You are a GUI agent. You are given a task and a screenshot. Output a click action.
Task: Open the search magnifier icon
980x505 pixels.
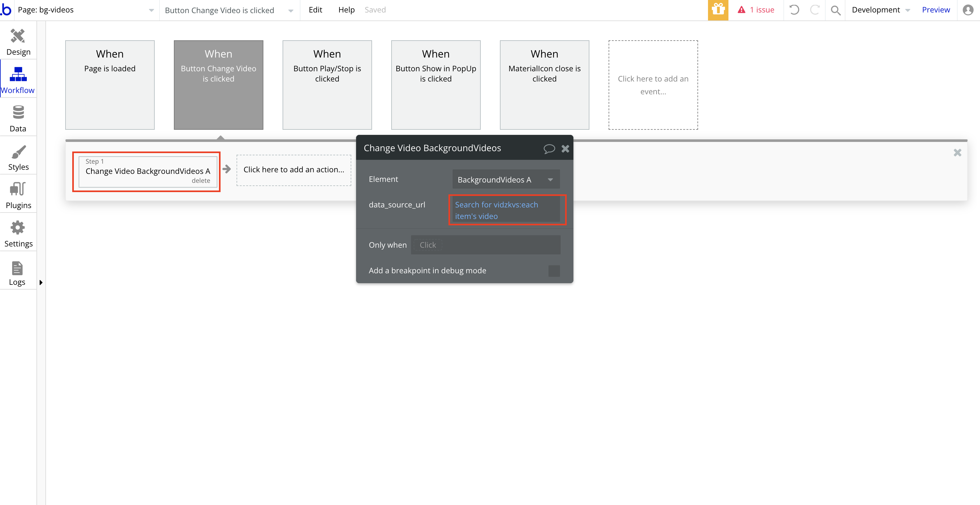click(836, 10)
